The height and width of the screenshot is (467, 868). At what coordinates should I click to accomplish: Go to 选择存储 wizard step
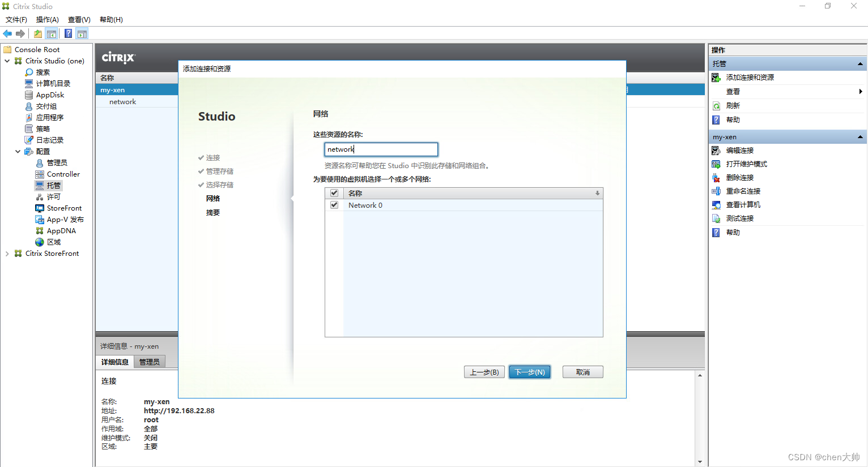219,185
